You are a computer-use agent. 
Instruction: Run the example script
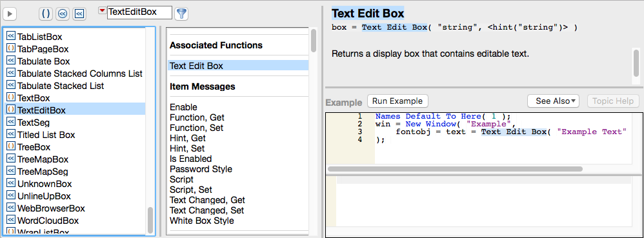(x=397, y=101)
